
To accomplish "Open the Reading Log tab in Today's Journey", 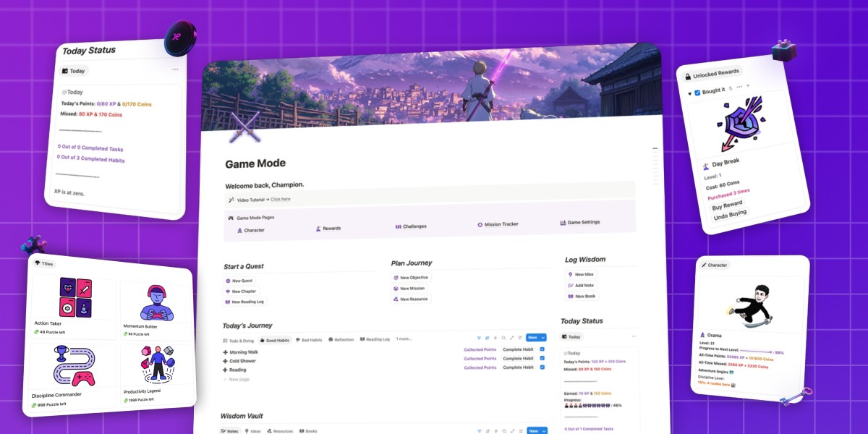I will pyautogui.click(x=374, y=339).
